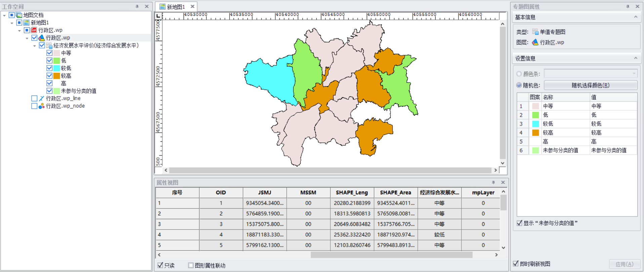This screenshot has width=644, height=272.
Task: Toggle 显示未参与分类的值 checkbox
Action: 520,223
